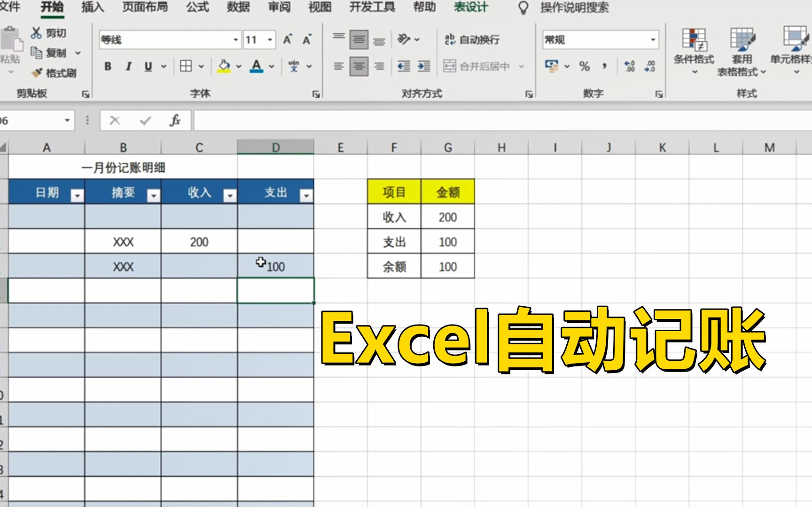Switch to 公式 ribbon tab
The height and width of the screenshot is (508, 812).
(197, 7)
